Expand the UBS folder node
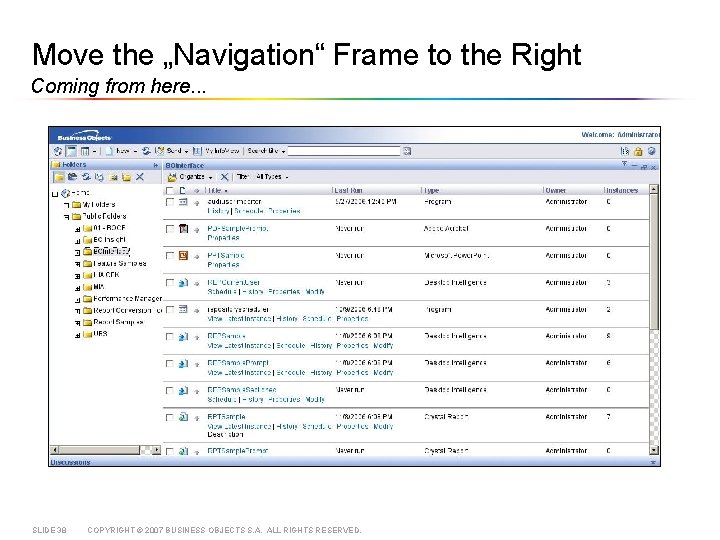 [78, 335]
